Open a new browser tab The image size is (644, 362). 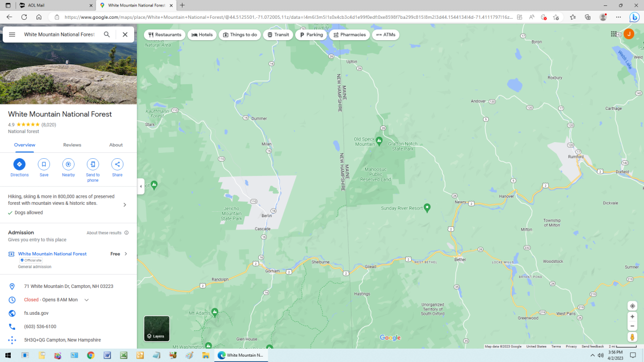182,5
